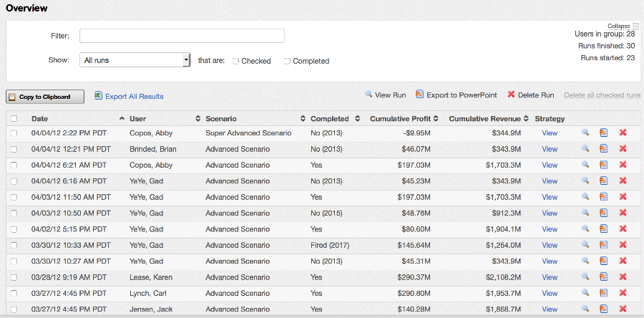Click into the Filter text field
This screenshot has width=644, height=318.
(x=182, y=36)
